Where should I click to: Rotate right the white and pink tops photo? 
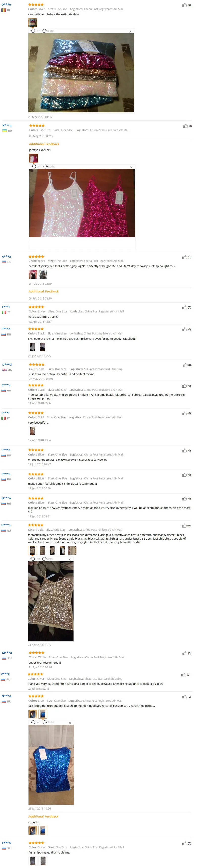[49, 166]
